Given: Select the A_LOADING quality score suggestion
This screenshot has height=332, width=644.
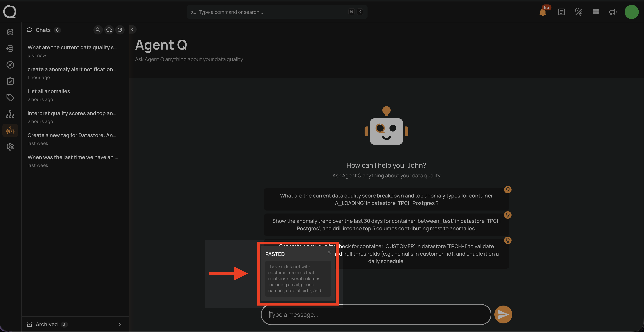Looking at the screenshot, I should click(386, 199).
